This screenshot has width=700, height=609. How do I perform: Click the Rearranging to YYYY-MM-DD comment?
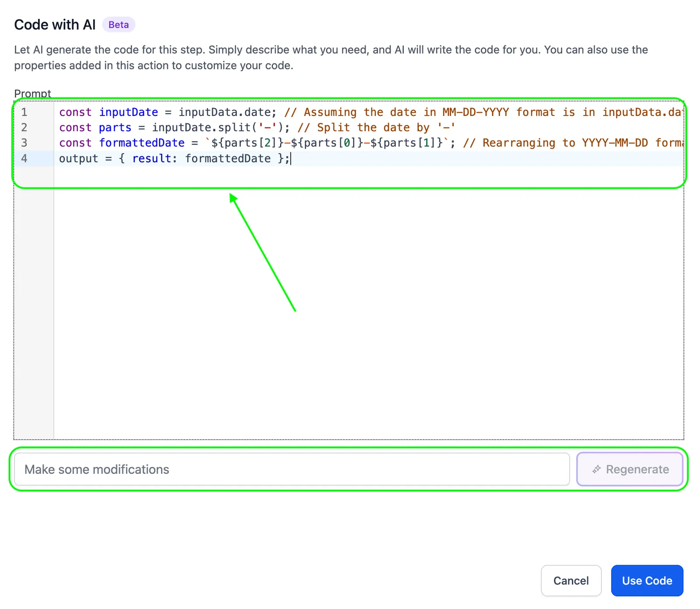pyautogui.click(x=573, y=143)
